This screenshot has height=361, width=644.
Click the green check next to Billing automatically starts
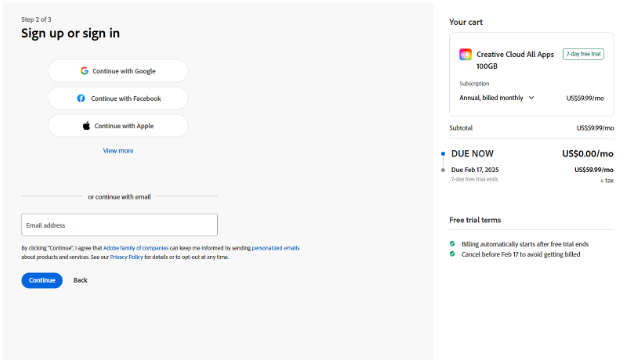click(452, 244)
